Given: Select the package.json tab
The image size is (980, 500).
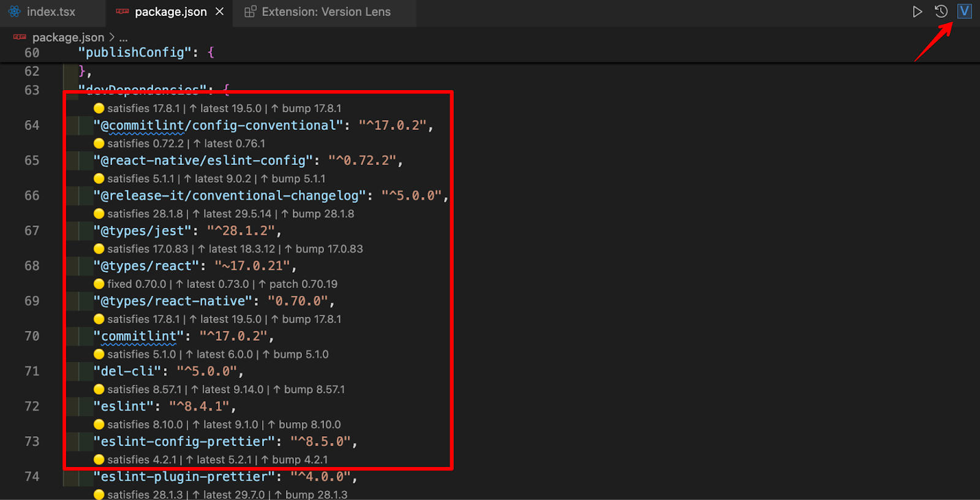Looking at the screenshot, I should 169,12.
